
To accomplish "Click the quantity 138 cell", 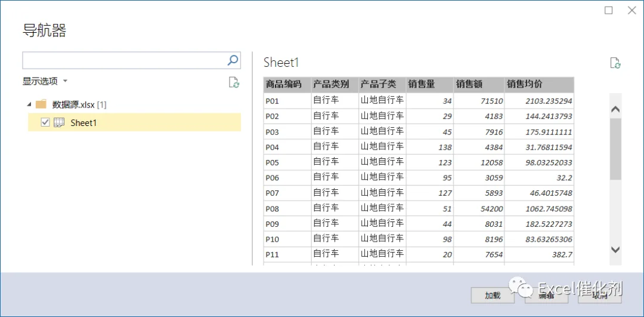I will click(x=429, y=147).
